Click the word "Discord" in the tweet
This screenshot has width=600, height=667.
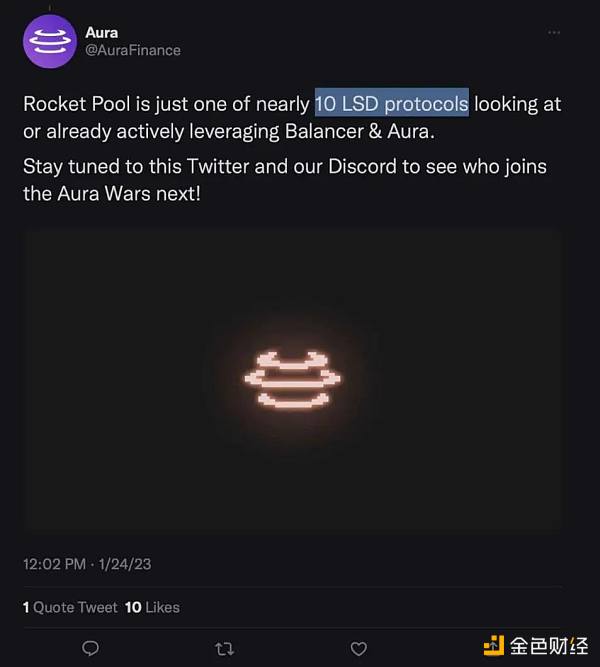(363, 166)
